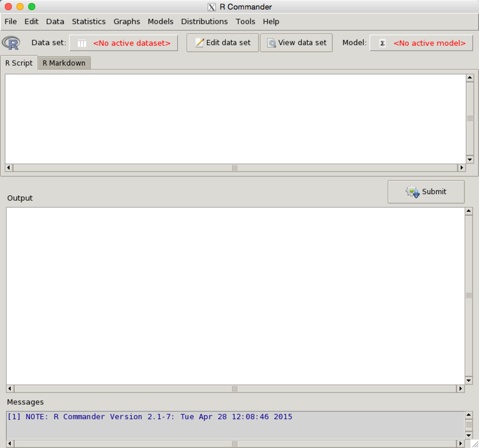The width and height of the screenshot is (479, 448).
Task: Click the Messages pane horizontal scrollbar thumb
Action: (235, 443)
